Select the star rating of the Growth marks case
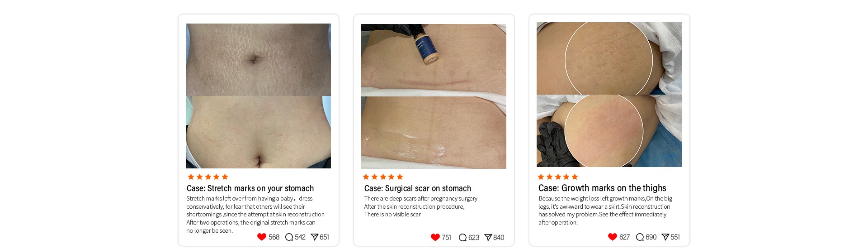 pos(558,177)
